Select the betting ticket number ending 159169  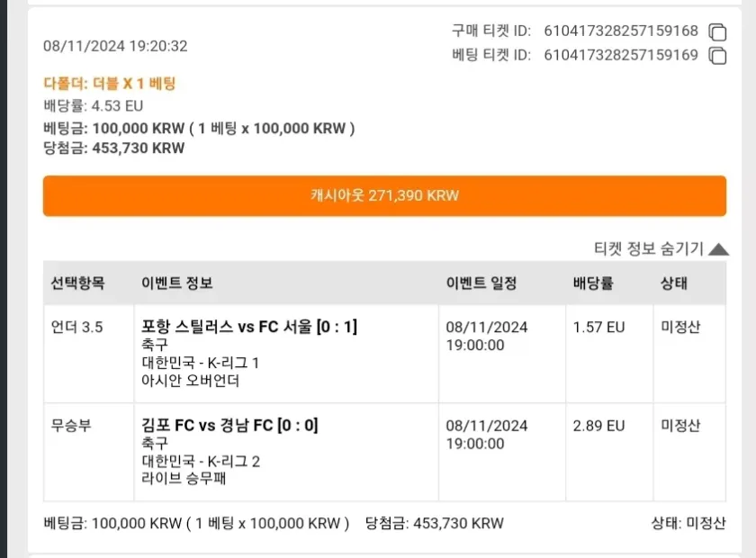point(621,56)
